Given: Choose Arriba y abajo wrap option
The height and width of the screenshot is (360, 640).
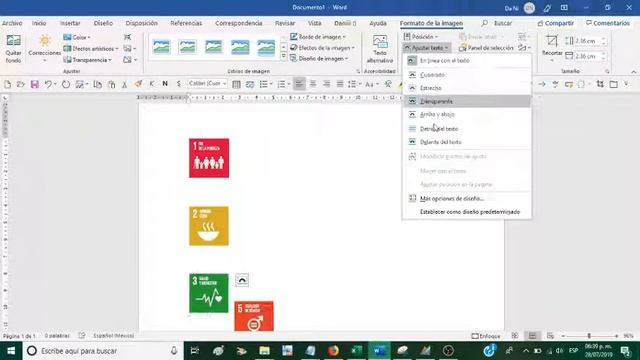Looking at the screenshot, I should pos(467,114).
